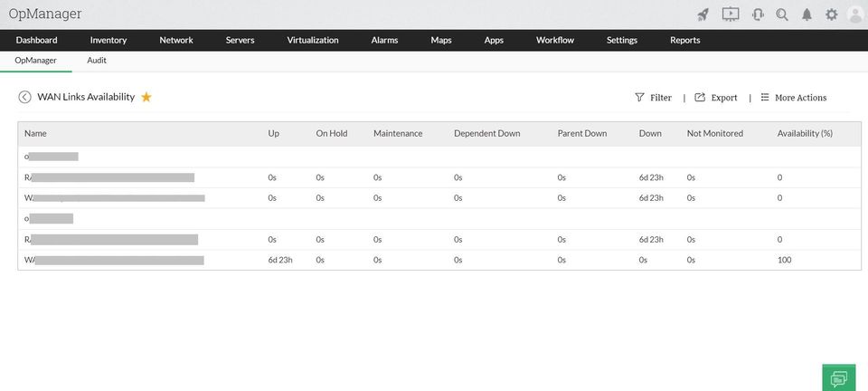868x391 pixels.
Task: Click the Availability (%) column header
Action: pyautogui.click(x=805, y=133)
